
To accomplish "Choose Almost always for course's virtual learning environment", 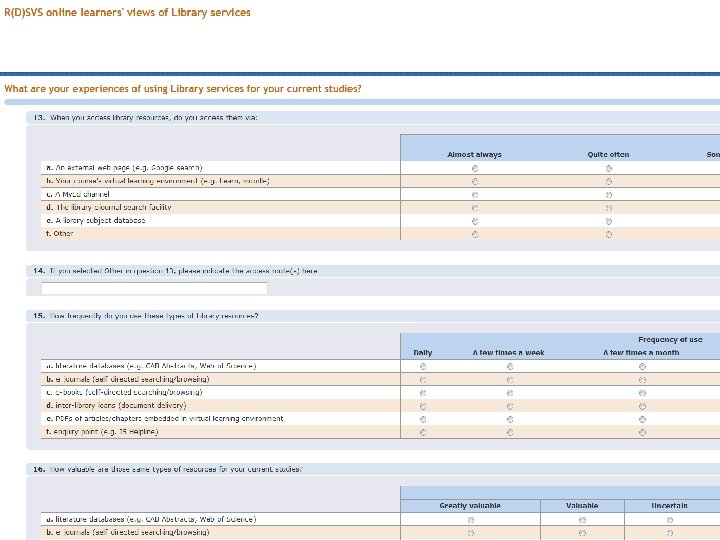I will click(x=475, y=181).
